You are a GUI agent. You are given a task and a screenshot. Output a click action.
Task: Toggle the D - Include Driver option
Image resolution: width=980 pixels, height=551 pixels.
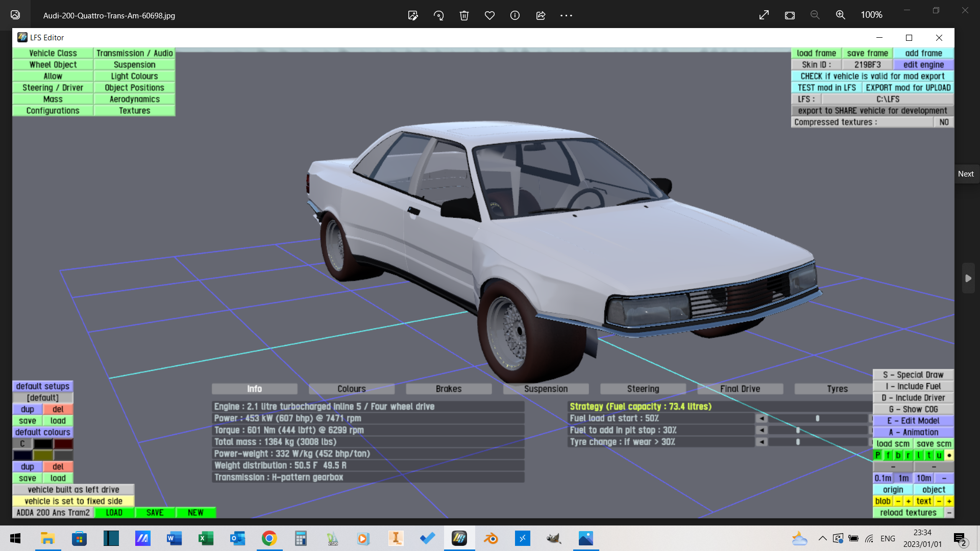pos(913,398)
